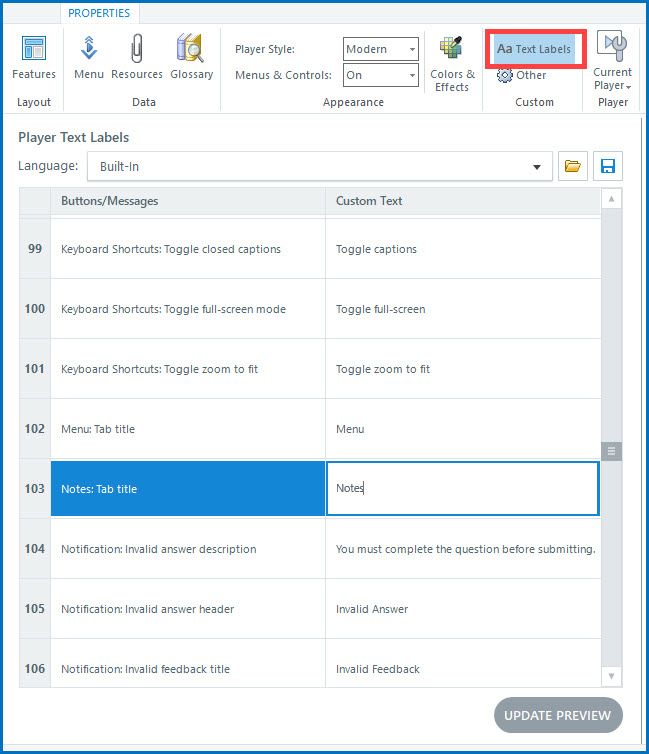Click row number 103
649x754 pixels.
point(35,489)
